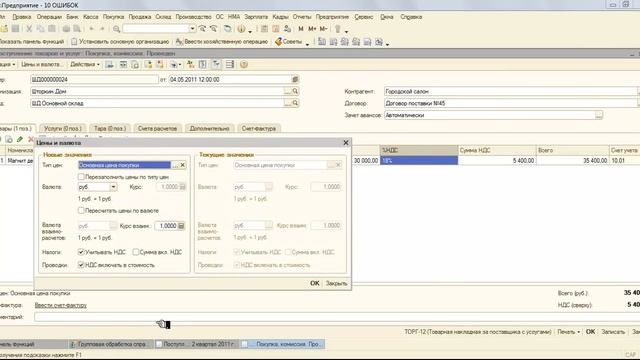Image resolution: width=640 pixels, height=360 pixels.
Task: Click the 10.01 cell in Счет учета column
Action: [x=624, y=161]
